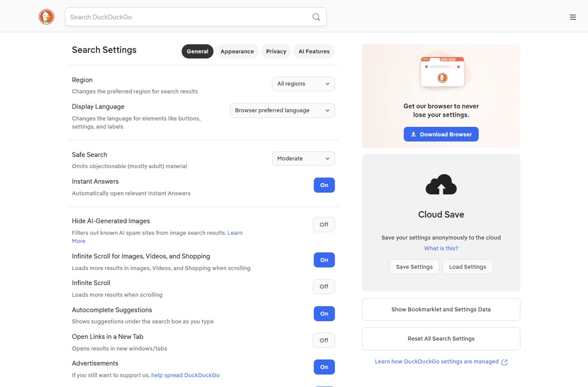Select the General tab
The width and height of the screenshot is (588, 387).
pos(197,51)
